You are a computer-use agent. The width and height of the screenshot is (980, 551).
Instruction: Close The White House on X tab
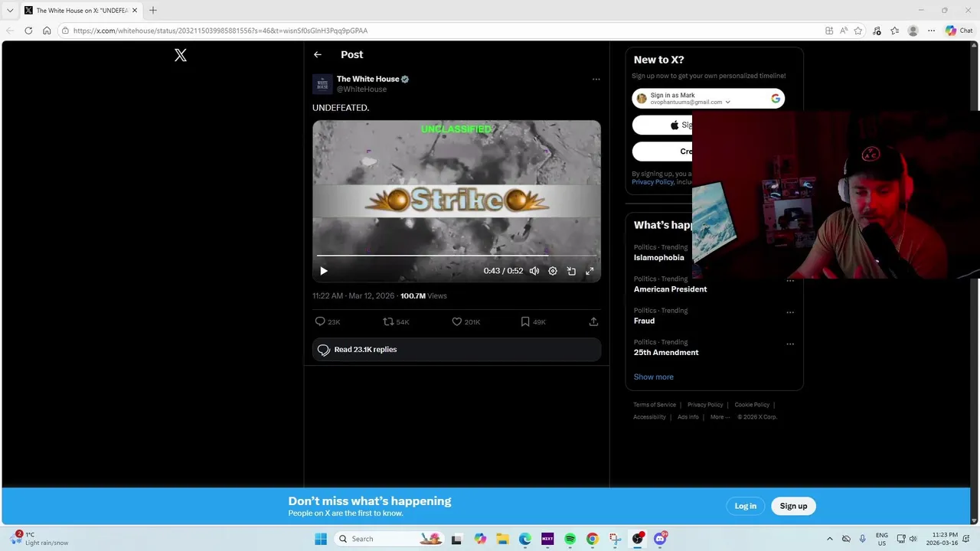(135, 11)
